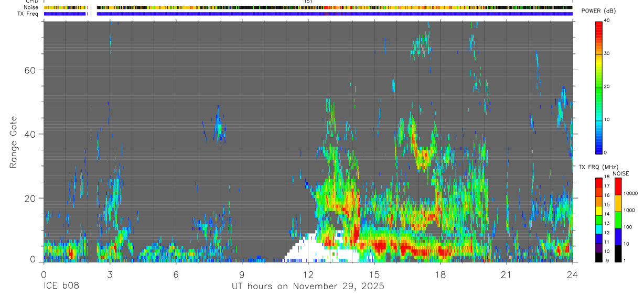Click the '24' tick on UT hours axis
This screenshot has height=297, width=644.
[x=572, y=274]
